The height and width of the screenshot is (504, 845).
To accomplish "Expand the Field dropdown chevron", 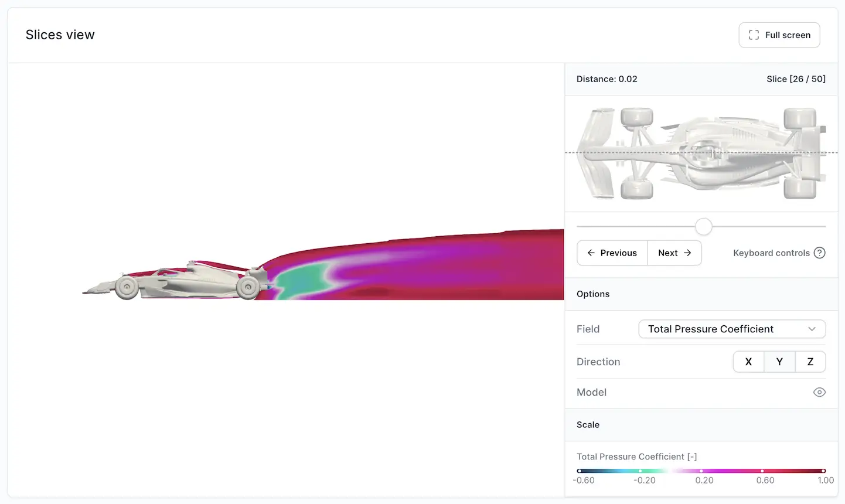I will click(x=812, y=329).
